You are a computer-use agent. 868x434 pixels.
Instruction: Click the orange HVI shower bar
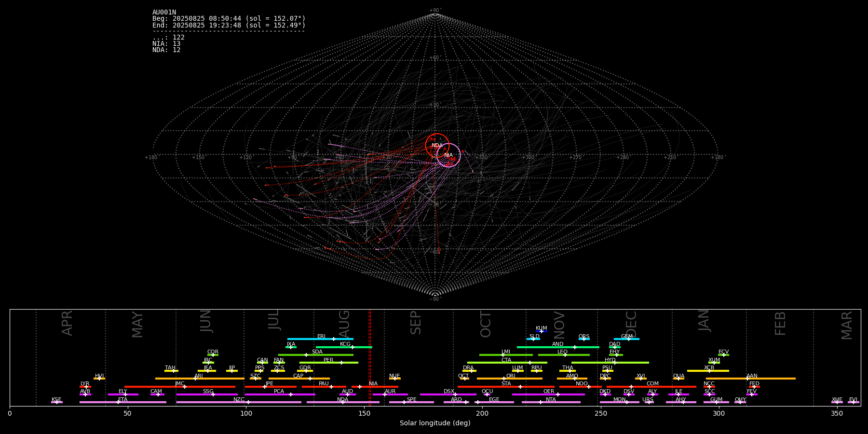pos(99,379)
